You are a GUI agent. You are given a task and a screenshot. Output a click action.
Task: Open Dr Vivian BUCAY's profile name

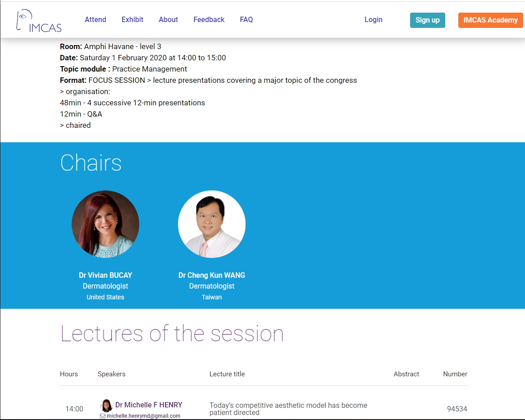[x=105, y=275]
